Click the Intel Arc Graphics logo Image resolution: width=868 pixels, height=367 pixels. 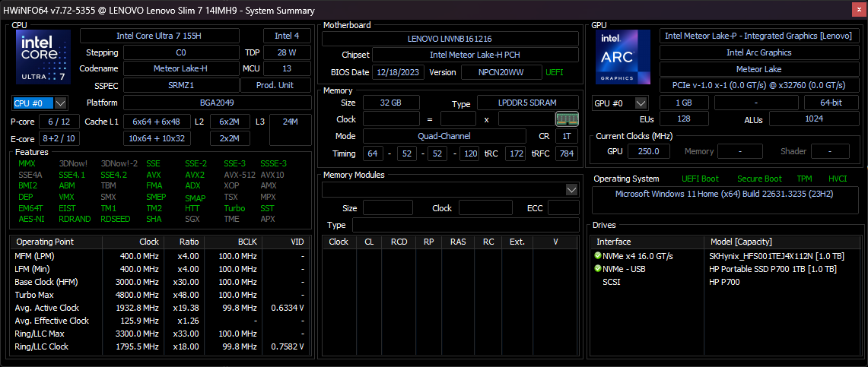click(623, 57)
